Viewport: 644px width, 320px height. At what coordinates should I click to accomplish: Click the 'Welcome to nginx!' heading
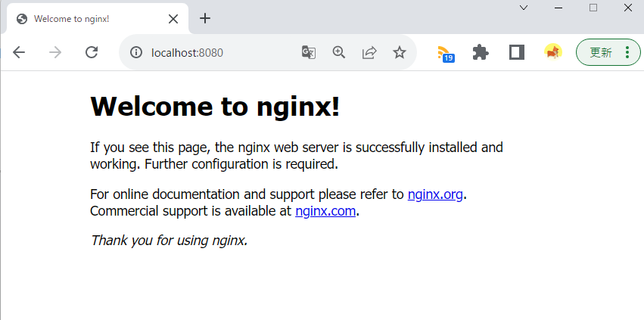point(215,106)
